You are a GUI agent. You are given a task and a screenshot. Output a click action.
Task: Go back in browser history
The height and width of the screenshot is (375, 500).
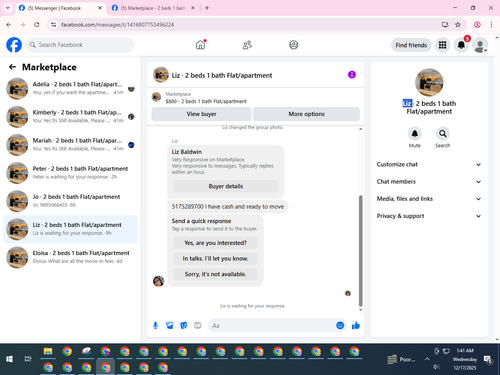(x=9, y=25)
